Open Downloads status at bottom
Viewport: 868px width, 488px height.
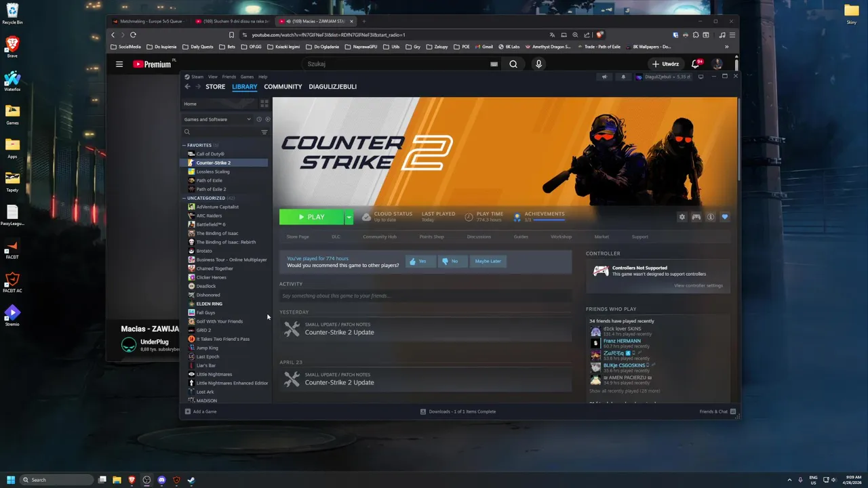click(458, 411)
